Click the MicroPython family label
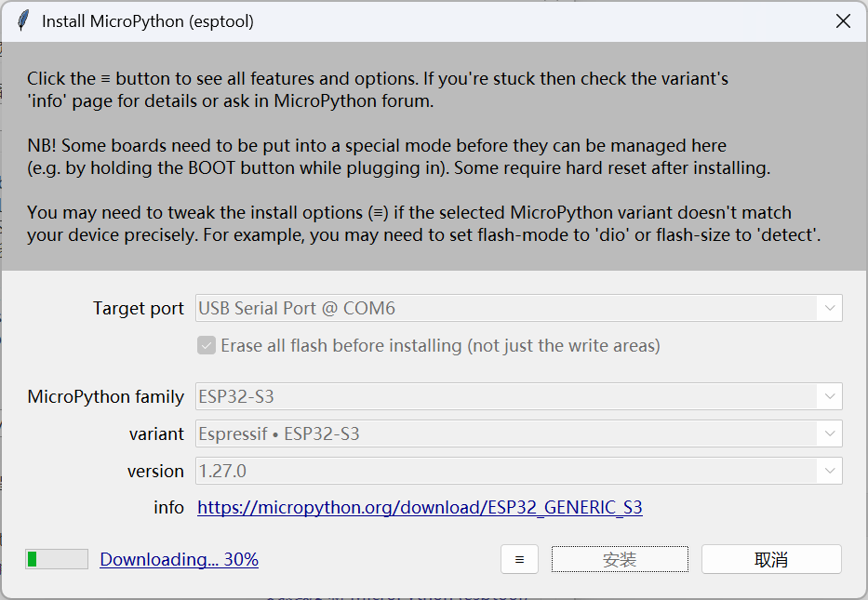 pyautogui.click(x=105, y=397)
